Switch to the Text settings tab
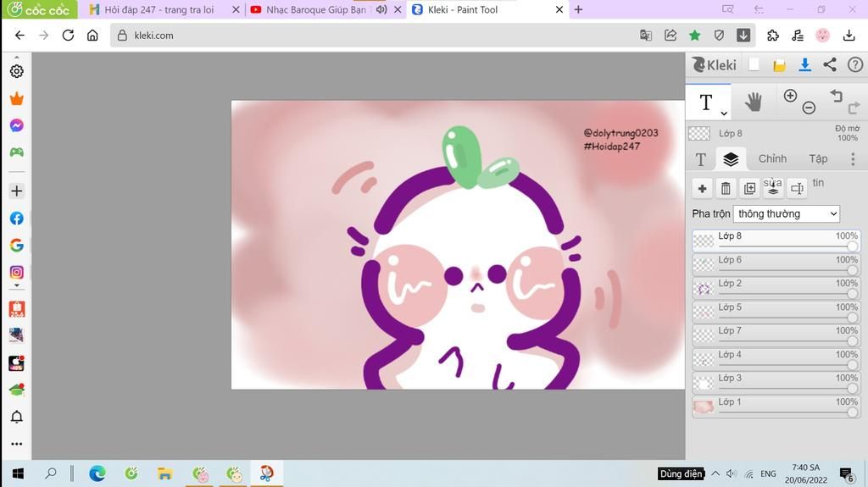Image resolution: width=868 pixels, height=487 pixels. coord(701,159)
